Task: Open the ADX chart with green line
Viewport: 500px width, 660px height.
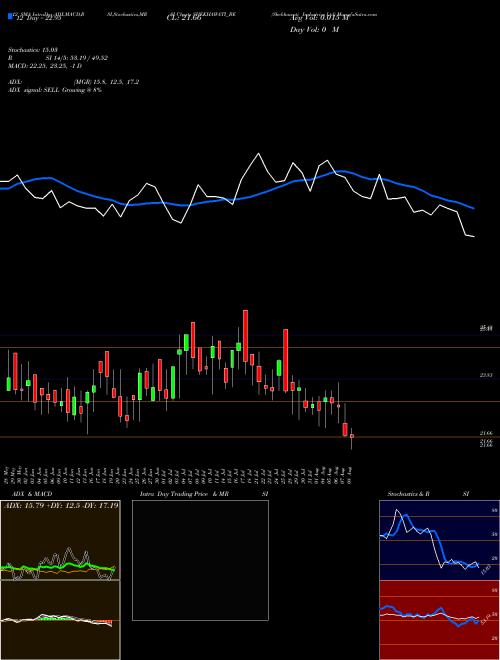Action: pos(60,540)
